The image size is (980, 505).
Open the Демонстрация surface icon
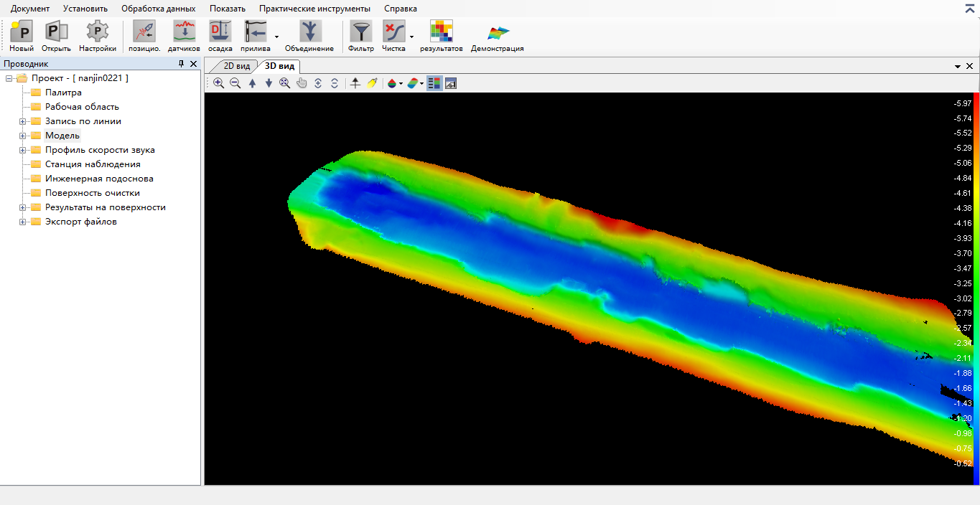point(498,32)
